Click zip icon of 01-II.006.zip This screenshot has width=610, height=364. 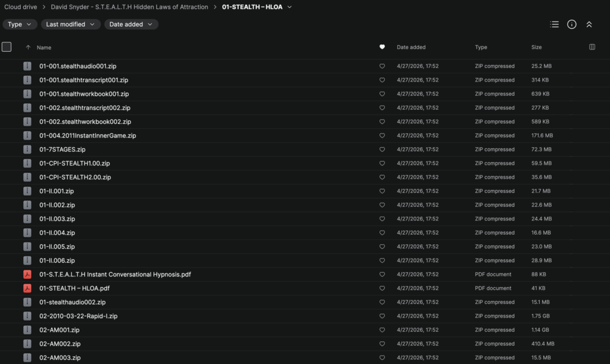click(27, 260)
